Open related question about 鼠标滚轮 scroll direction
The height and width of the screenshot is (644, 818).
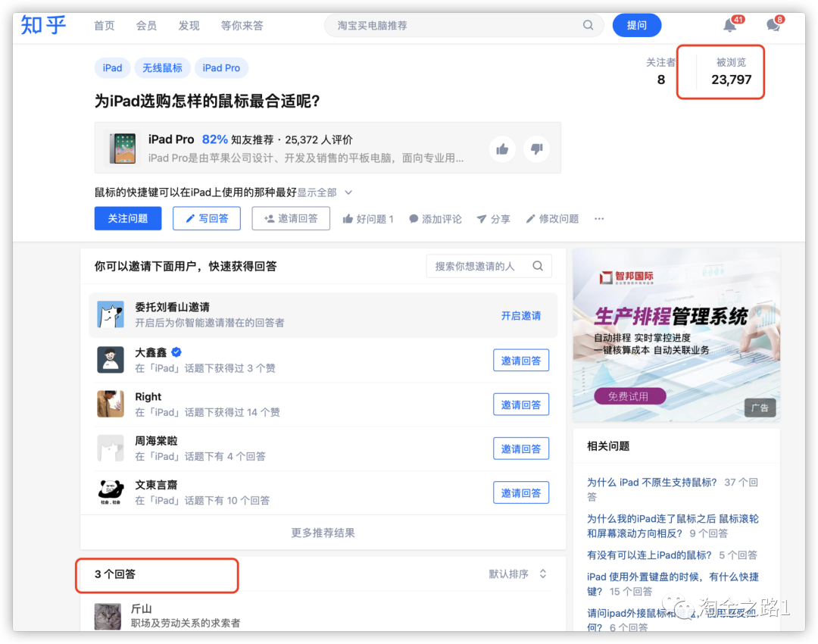click(673, 526)
